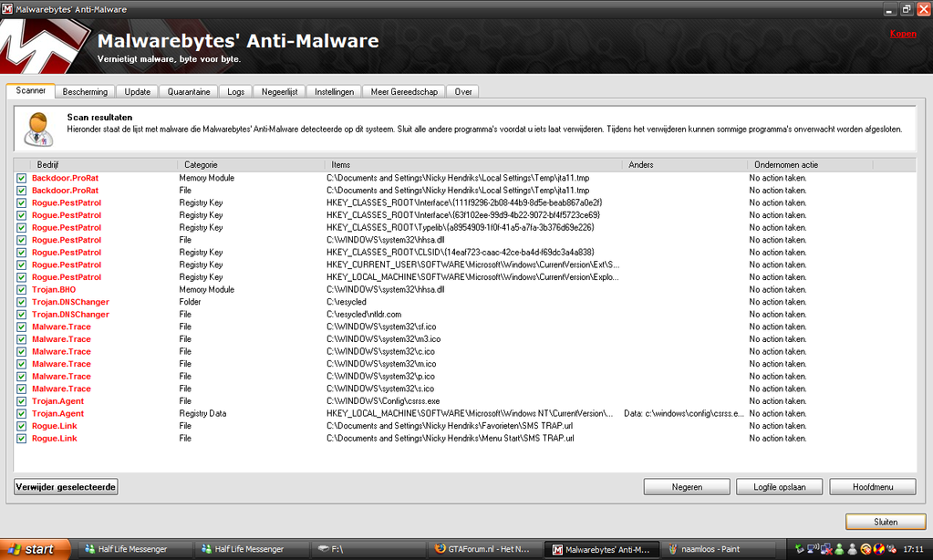Click the Sluiten button

pos(886,522)
